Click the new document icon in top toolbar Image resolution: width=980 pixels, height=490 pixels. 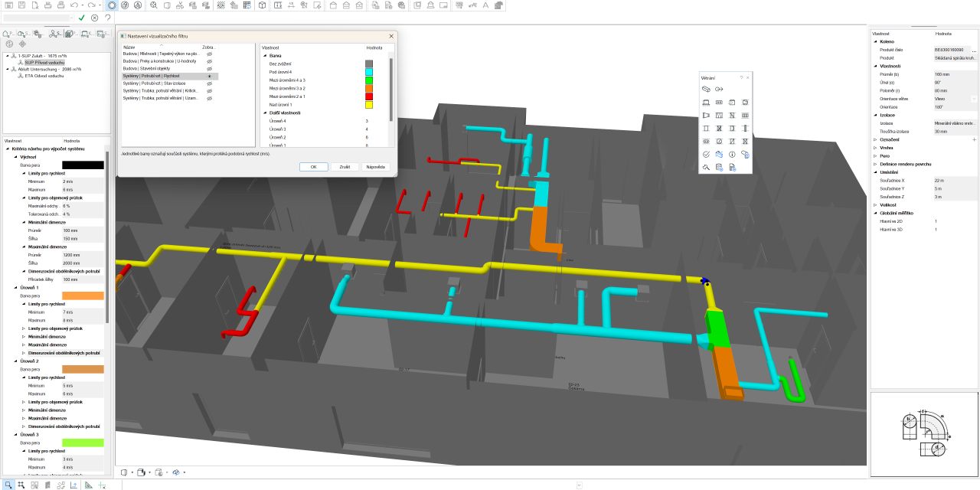tap(34, 5)
